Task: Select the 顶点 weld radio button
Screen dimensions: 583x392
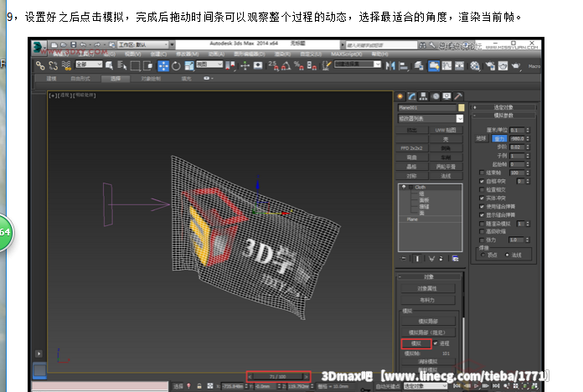Action: click(483, 255)
